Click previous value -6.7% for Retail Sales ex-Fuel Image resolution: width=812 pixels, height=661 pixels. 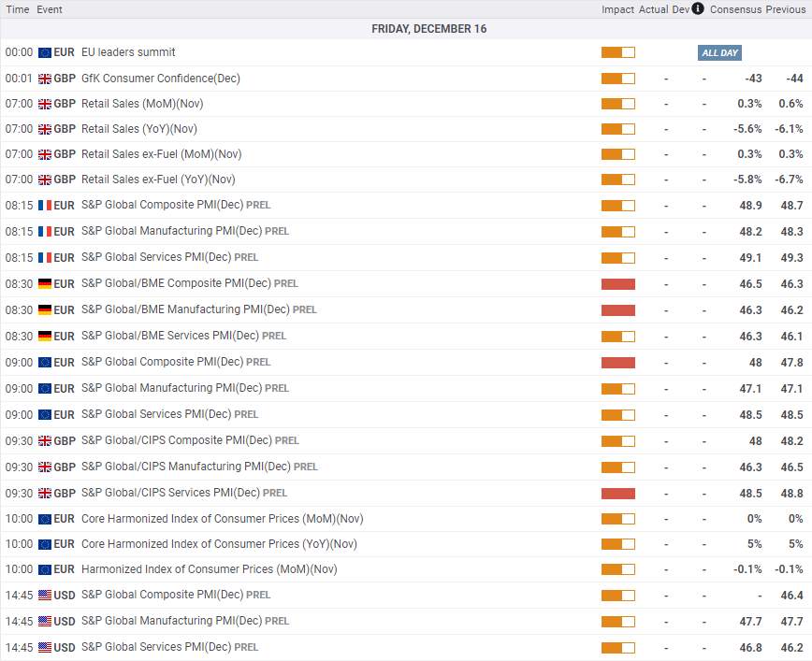tap(789, 180)
